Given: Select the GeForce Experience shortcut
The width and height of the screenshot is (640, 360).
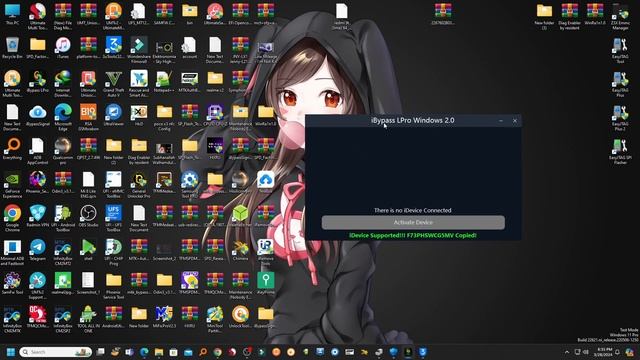Looking at the screenshot, I should [x=12, y=185].
